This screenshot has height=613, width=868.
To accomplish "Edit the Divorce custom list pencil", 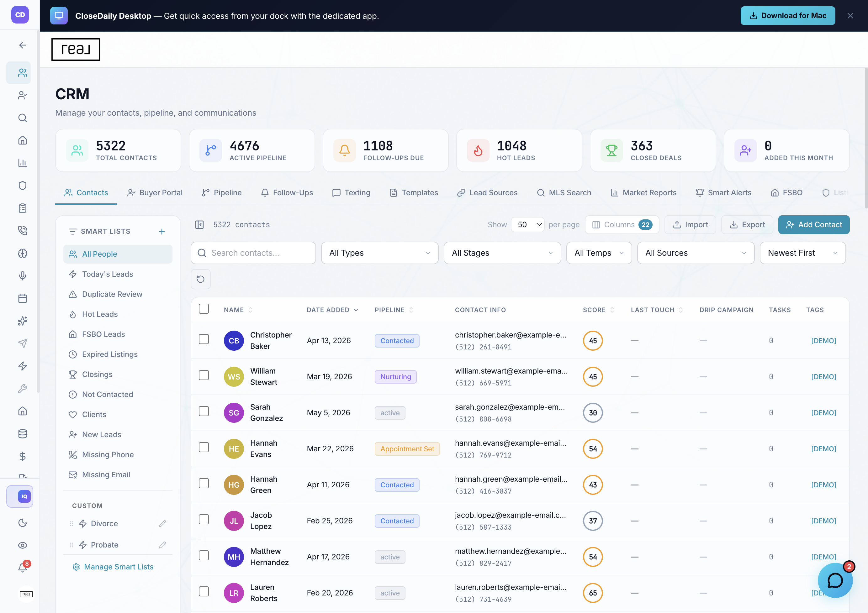I will point(162,524).
